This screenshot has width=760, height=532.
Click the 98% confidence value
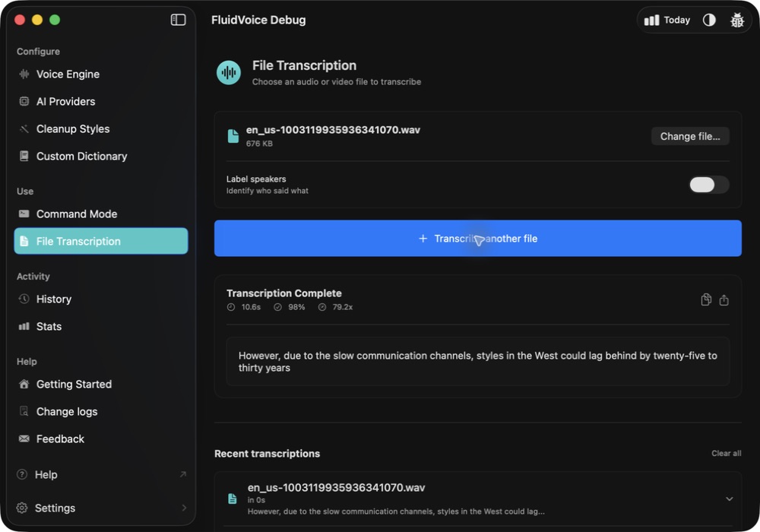tap(296, 307)
